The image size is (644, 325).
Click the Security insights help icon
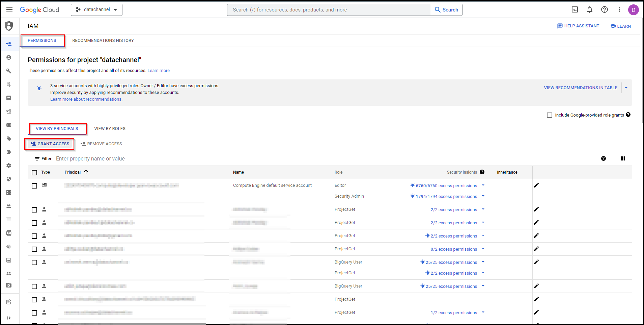(482, 172)
